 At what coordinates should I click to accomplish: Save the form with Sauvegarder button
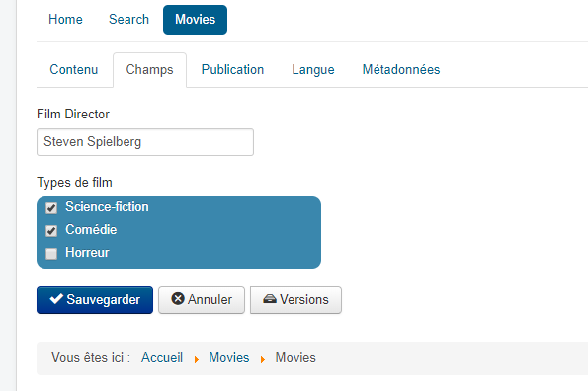coord(95,300)
